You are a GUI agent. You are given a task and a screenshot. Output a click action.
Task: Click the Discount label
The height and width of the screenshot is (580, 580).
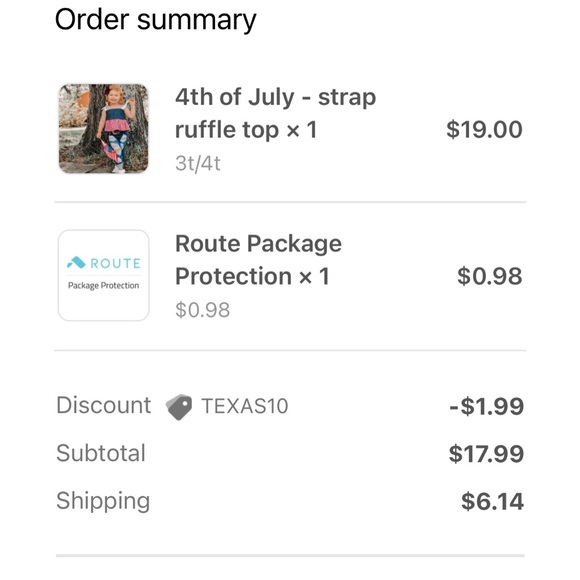point(104,405)
